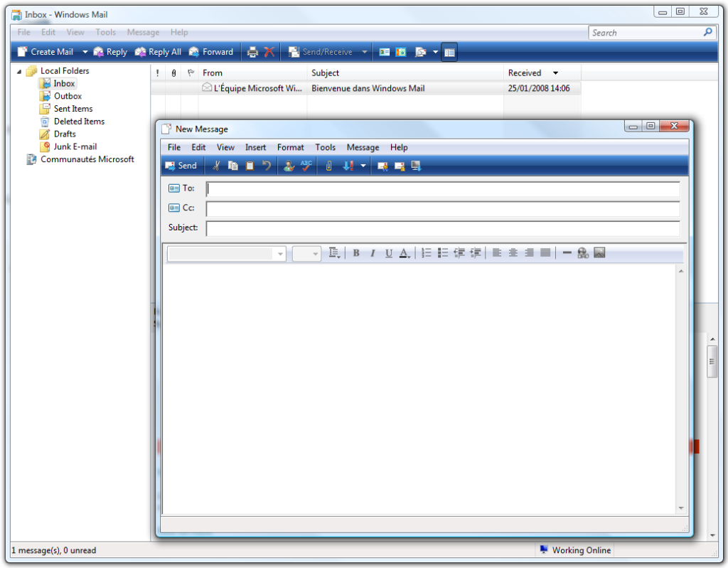Click the Find icon in Windows Mail toolbar
Viewport: 728px width, 568px height.
(421, 52)
